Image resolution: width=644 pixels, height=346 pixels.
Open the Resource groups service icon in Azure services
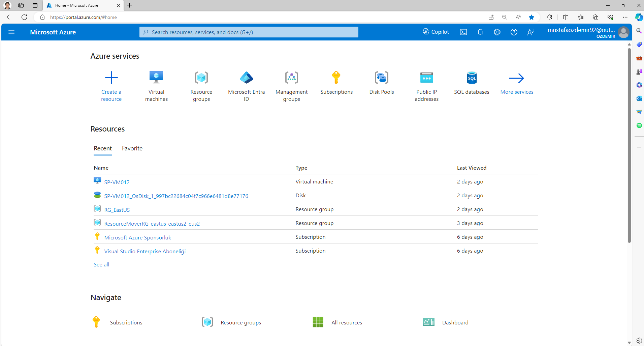tap(201, 78)
